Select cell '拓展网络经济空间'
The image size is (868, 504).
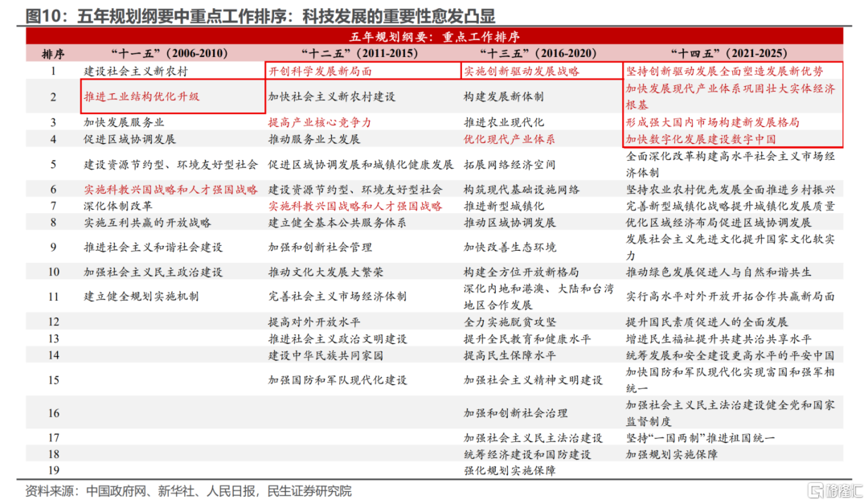coord(510,165)
